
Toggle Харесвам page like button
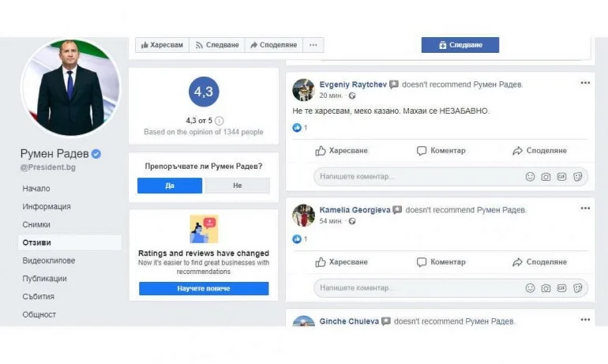162,45
